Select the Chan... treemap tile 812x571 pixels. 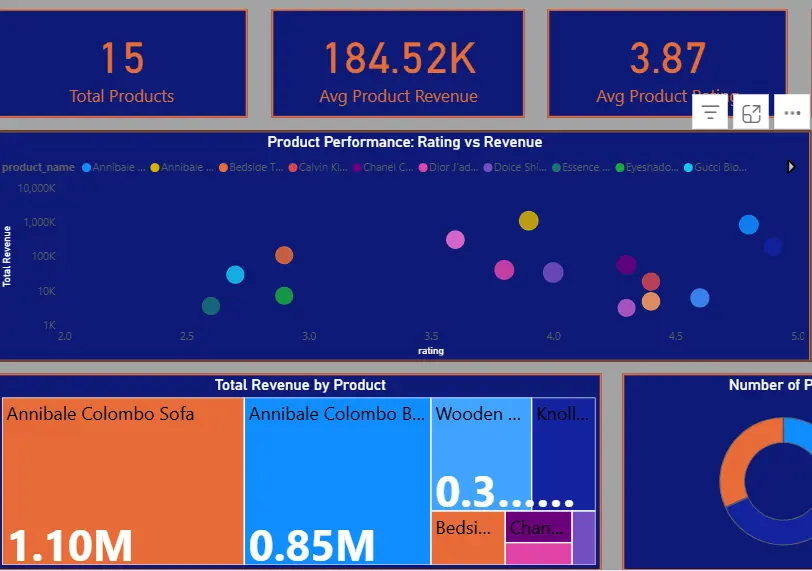click(538, 526)
